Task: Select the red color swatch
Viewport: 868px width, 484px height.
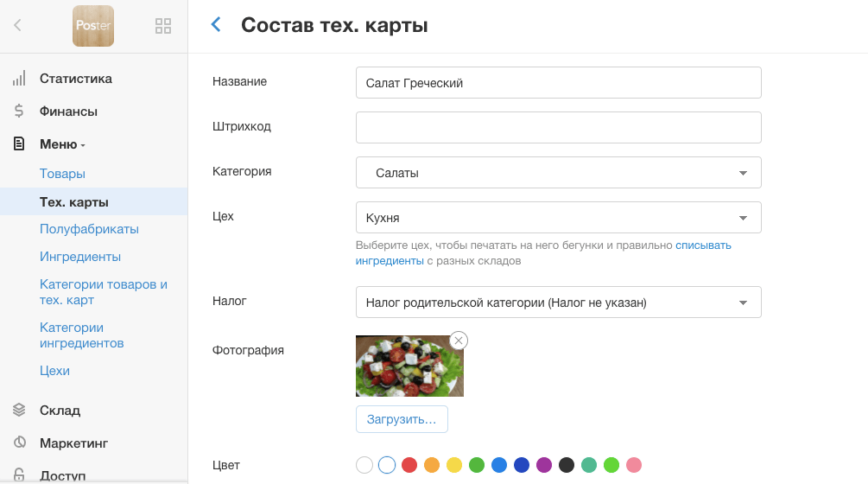Action: coord(409,465)
